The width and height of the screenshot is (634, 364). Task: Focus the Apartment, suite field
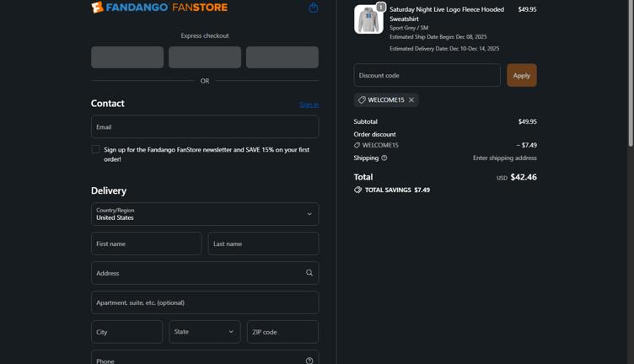click(205, 302)
